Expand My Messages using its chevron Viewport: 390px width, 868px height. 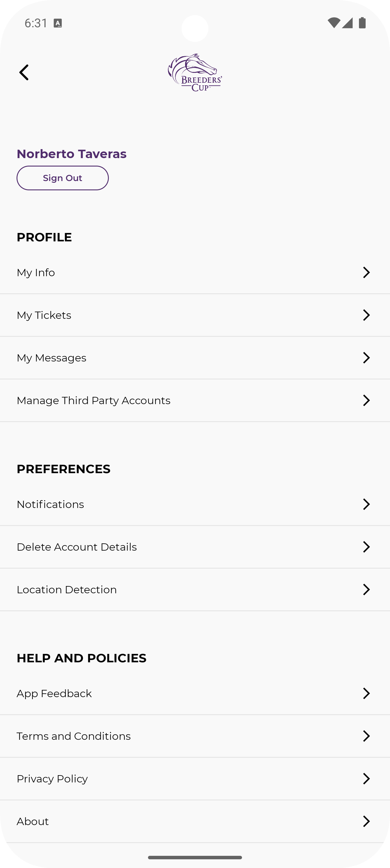click(x=366, y=358)
